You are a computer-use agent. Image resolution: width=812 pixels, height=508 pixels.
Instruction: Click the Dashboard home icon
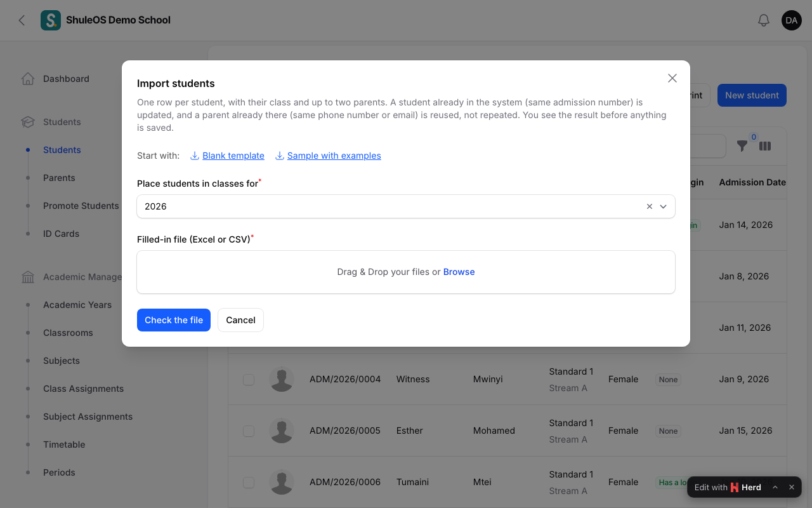point(28,79)
